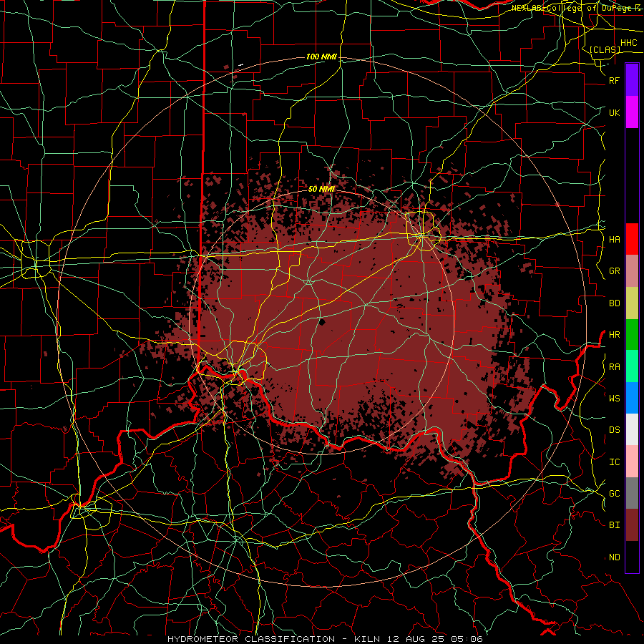Click the "HA" legend label

615,239
